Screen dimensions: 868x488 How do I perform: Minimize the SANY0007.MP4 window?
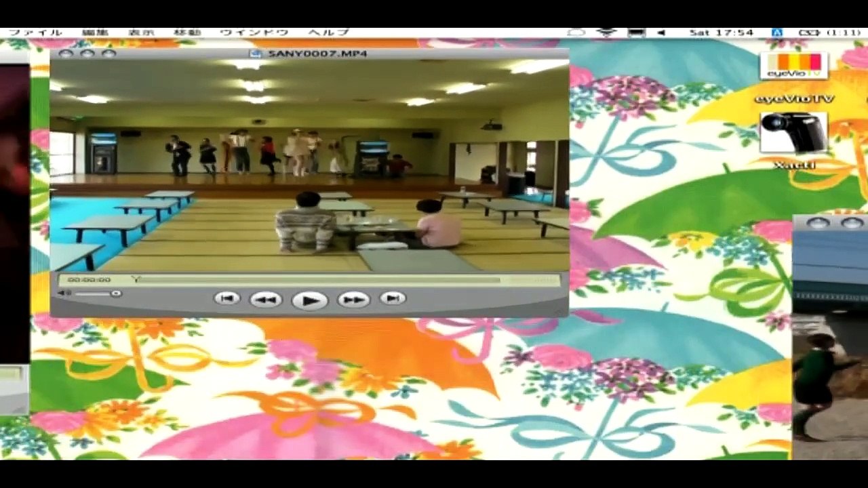click(x=87, y=54)
